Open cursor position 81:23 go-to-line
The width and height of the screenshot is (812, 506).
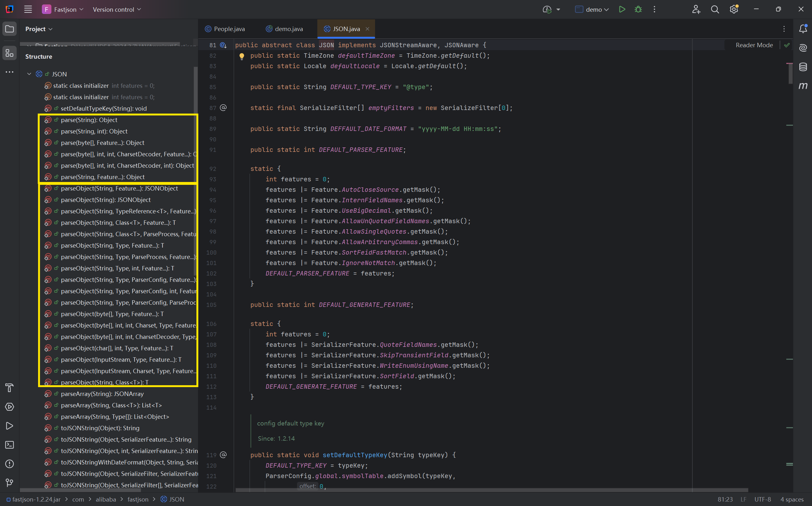pos(725,499)
